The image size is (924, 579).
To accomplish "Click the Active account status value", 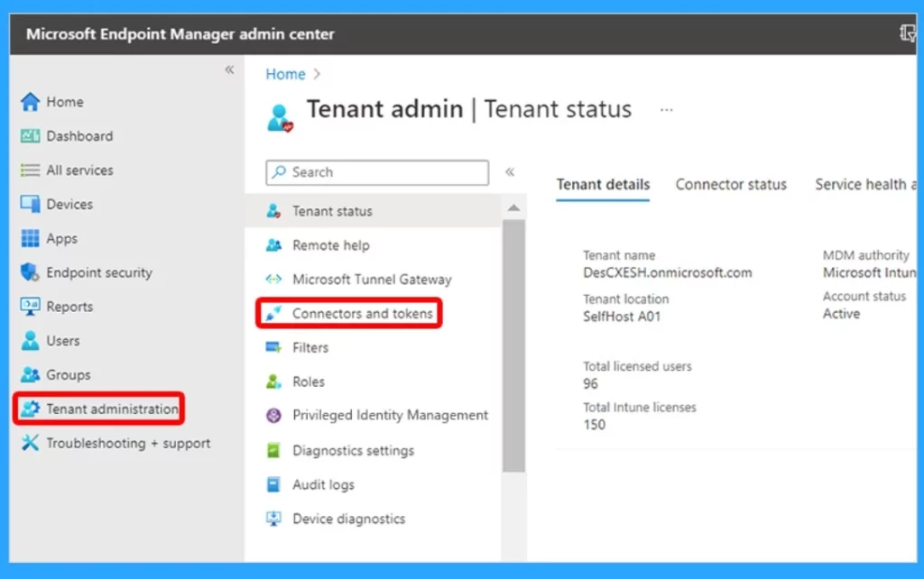I will (x=841, y=313).
